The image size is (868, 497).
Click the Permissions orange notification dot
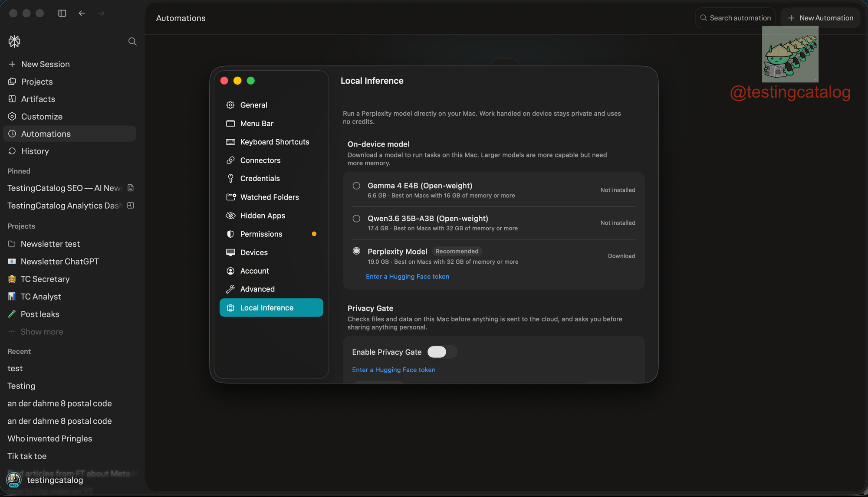click(314, 234)
